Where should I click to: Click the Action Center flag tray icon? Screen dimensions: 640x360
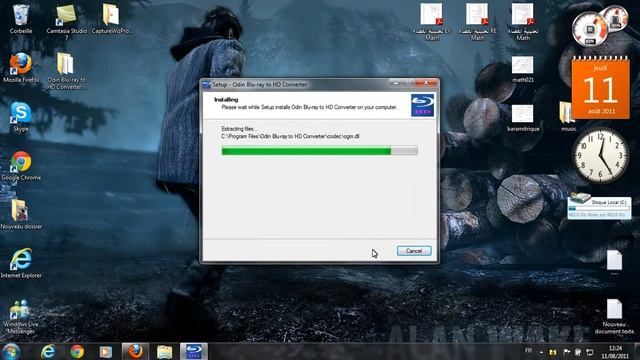pos(566,352)
